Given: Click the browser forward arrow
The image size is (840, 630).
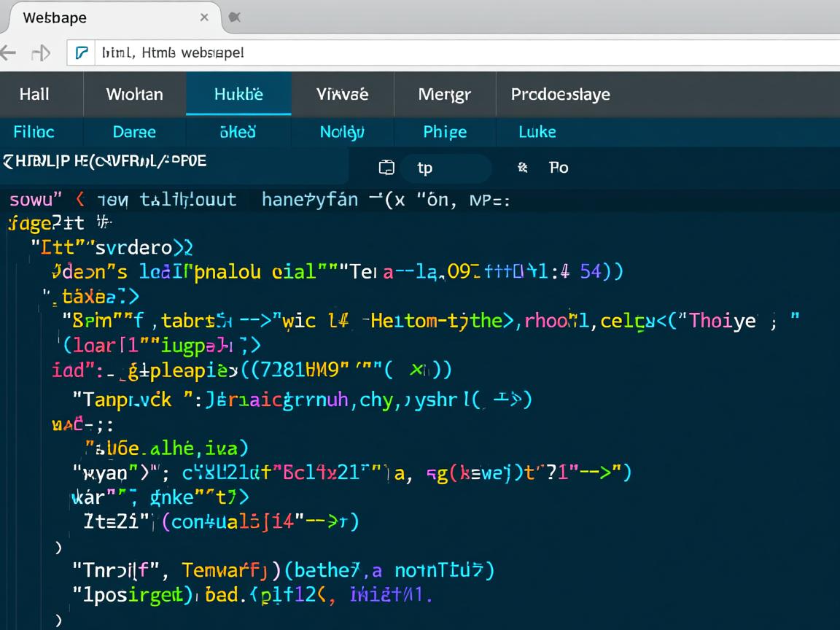Looking at the screenshot, I should (41, 52).
